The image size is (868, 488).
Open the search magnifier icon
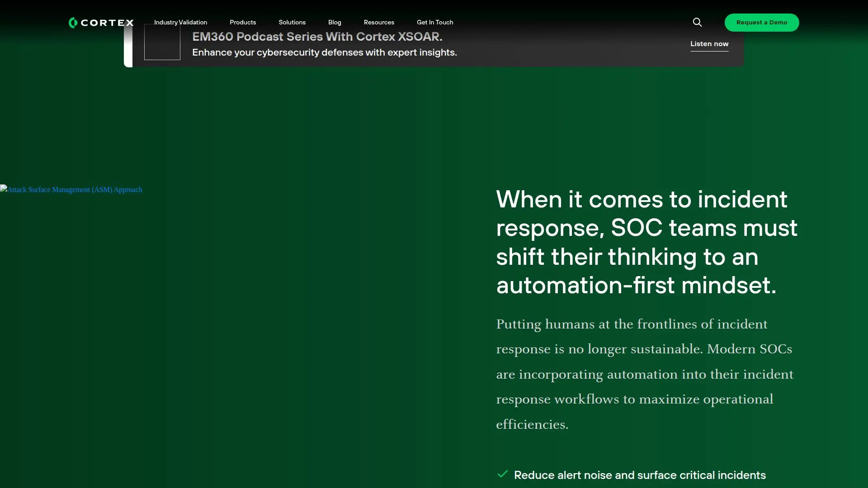coord(697,22)
